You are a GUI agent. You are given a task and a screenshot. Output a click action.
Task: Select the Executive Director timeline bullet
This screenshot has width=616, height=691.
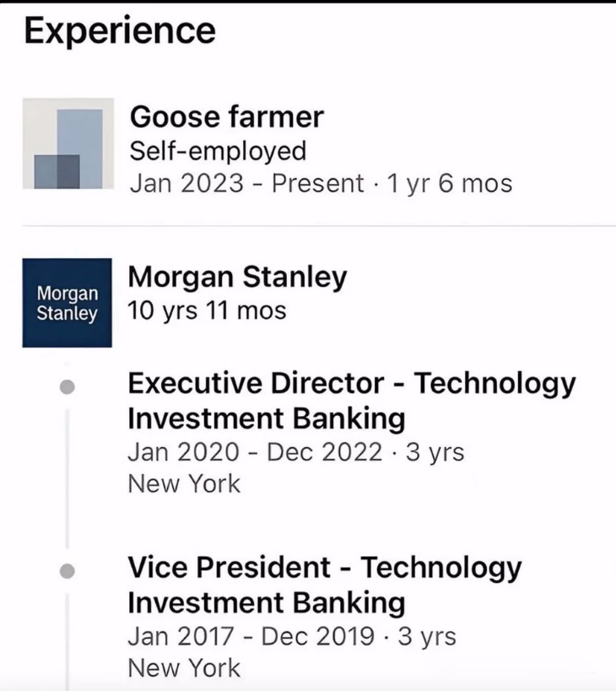[x=67, y=387]
